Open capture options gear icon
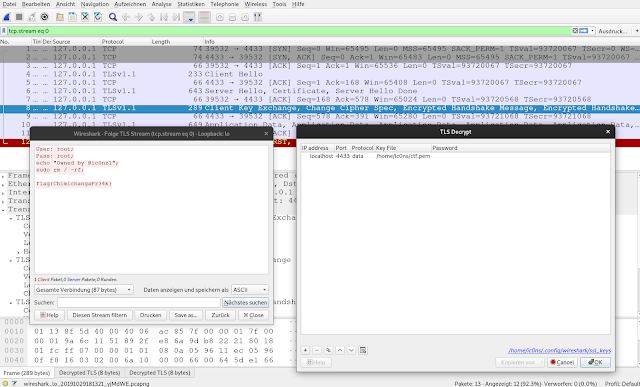The height and width of the screenshot is (387, 640). (x=44, y=17)
